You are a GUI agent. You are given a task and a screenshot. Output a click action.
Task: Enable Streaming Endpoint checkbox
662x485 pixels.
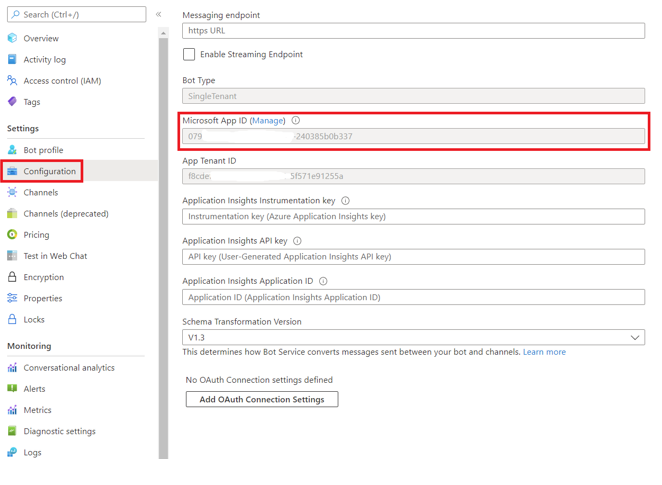pyautogui.click(x=189, y=54)
